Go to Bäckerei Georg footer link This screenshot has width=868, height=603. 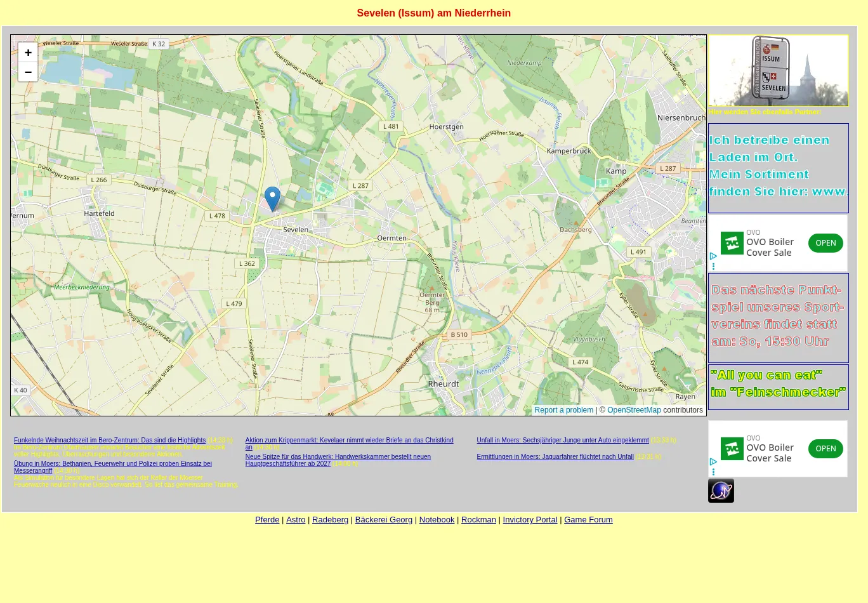point(383,520)
